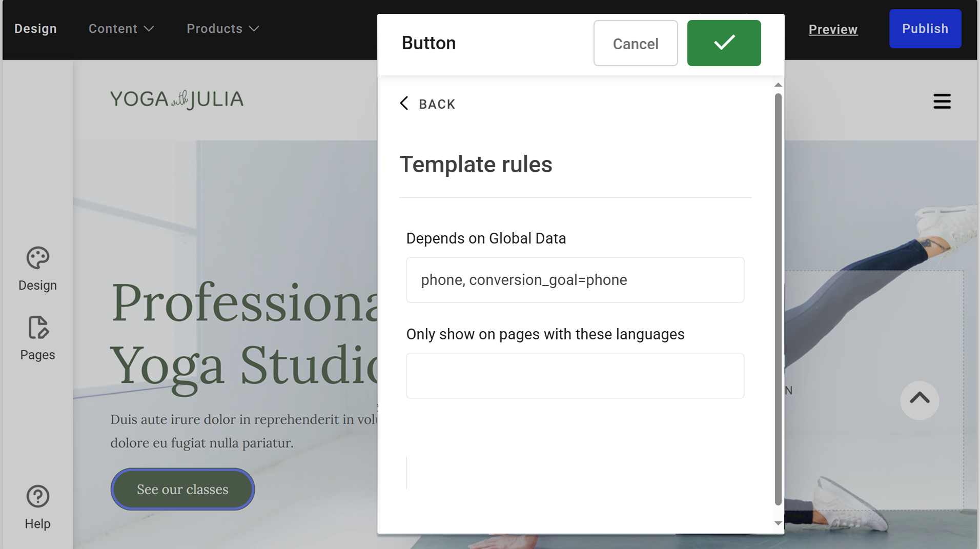Open the Content dropdown

pos(120,29)
